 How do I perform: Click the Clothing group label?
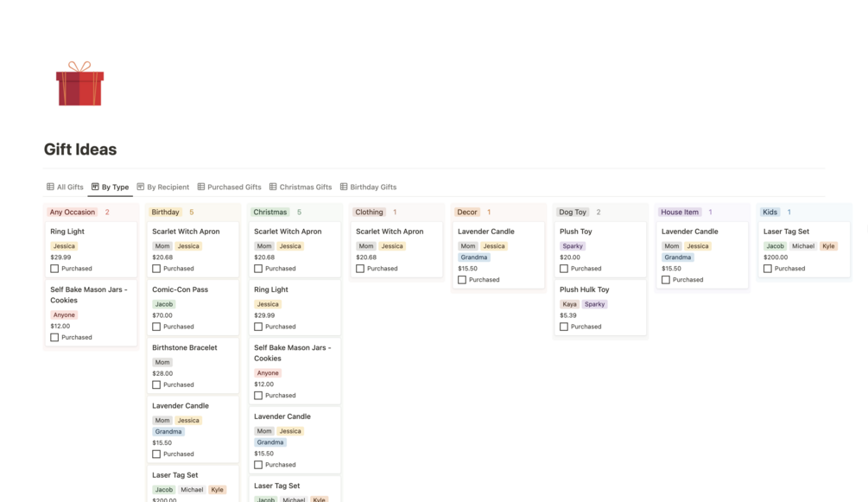click(x=369, y=212)
